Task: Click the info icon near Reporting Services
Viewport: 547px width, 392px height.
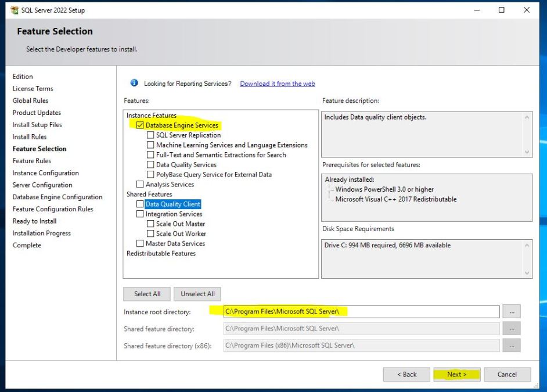Action: (135, 84)
